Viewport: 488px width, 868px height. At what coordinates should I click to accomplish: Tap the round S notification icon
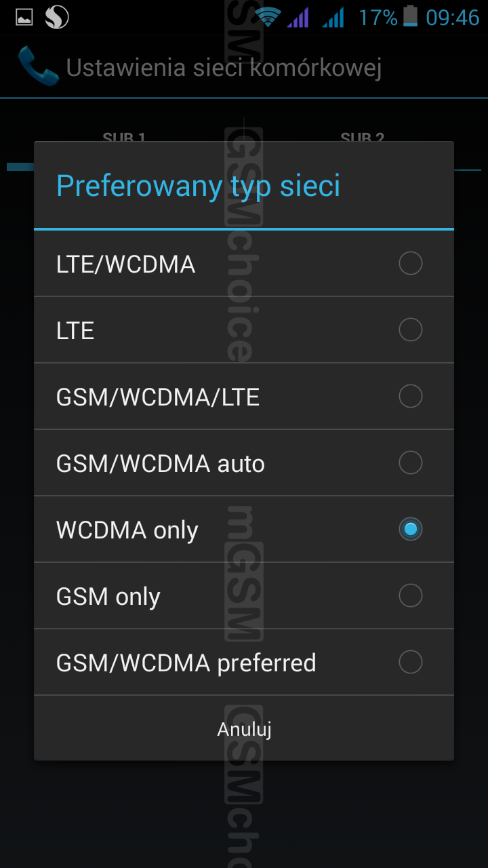tap(57, 18)
